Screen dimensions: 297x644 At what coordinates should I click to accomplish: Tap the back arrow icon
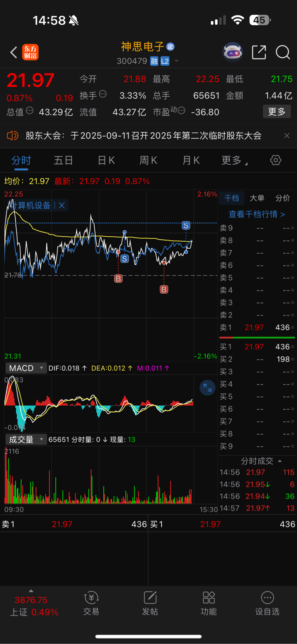pos(14,52)
